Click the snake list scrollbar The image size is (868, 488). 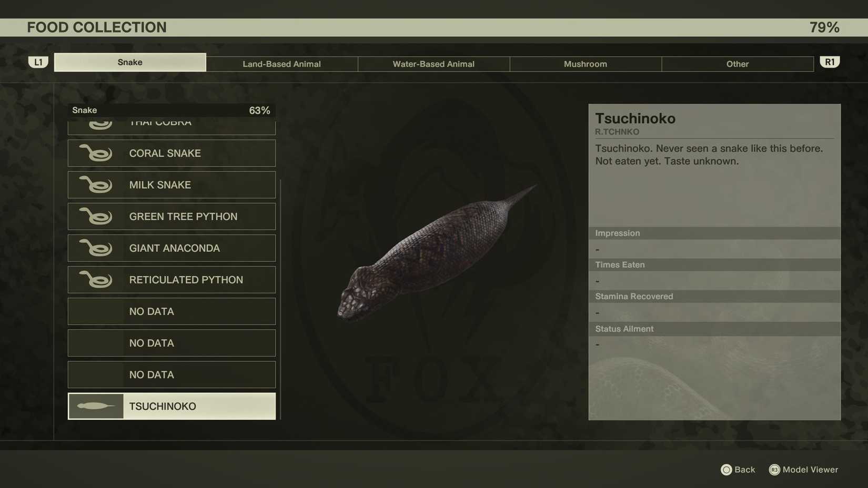tap(282, 300)
